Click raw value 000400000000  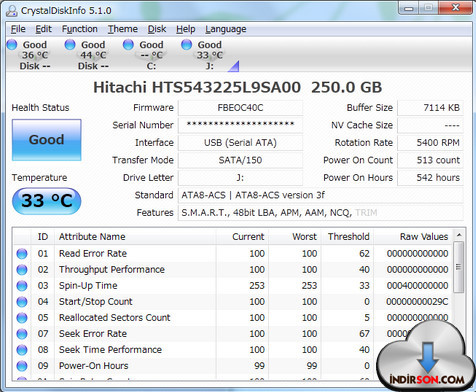click(417, 286)
